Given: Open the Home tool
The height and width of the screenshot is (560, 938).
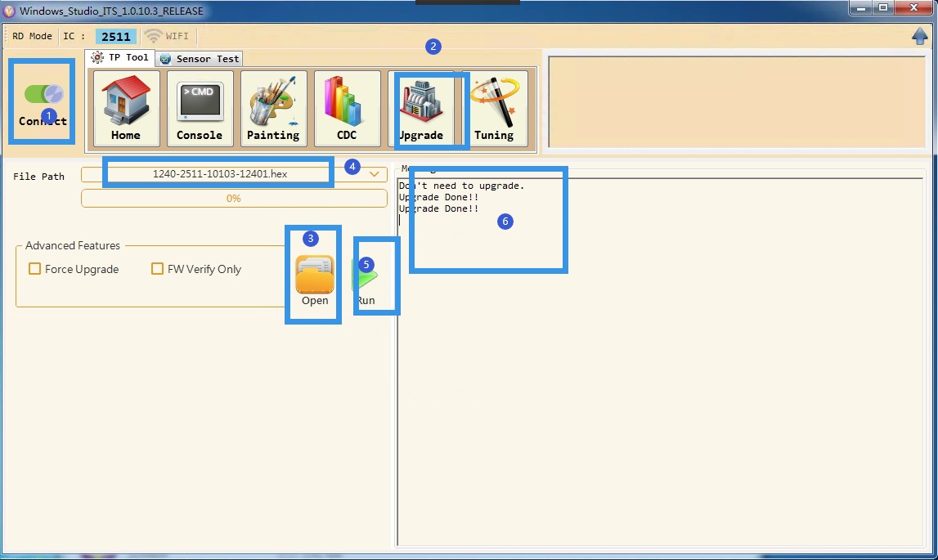Looking at the screenshot, I should pos(126,108).
